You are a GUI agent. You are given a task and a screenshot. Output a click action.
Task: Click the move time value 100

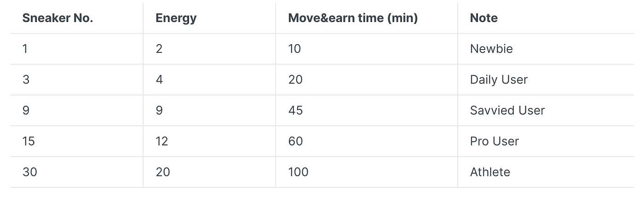pyautogui.click(x=298, y=172)
